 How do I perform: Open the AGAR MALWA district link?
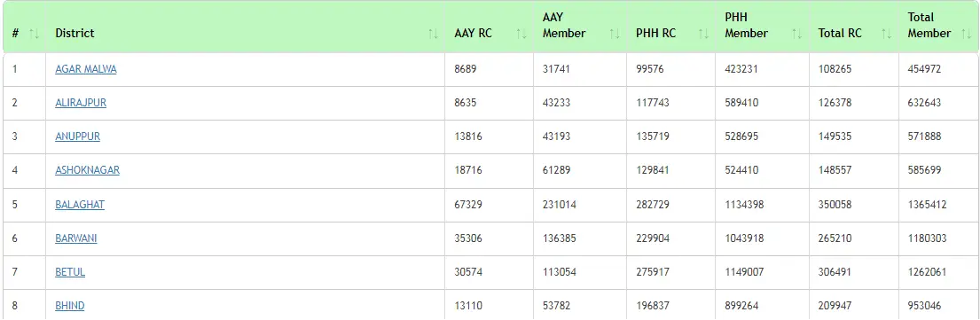point(86,69)
